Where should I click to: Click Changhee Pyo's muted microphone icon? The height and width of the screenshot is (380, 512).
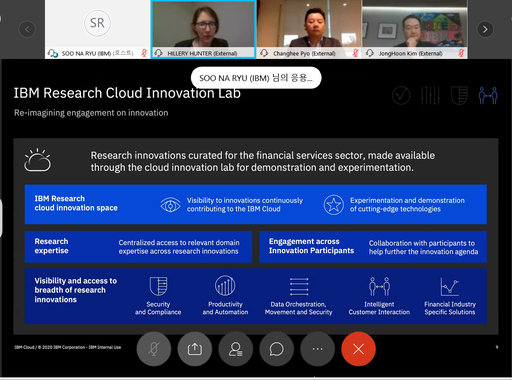(356, 53)
